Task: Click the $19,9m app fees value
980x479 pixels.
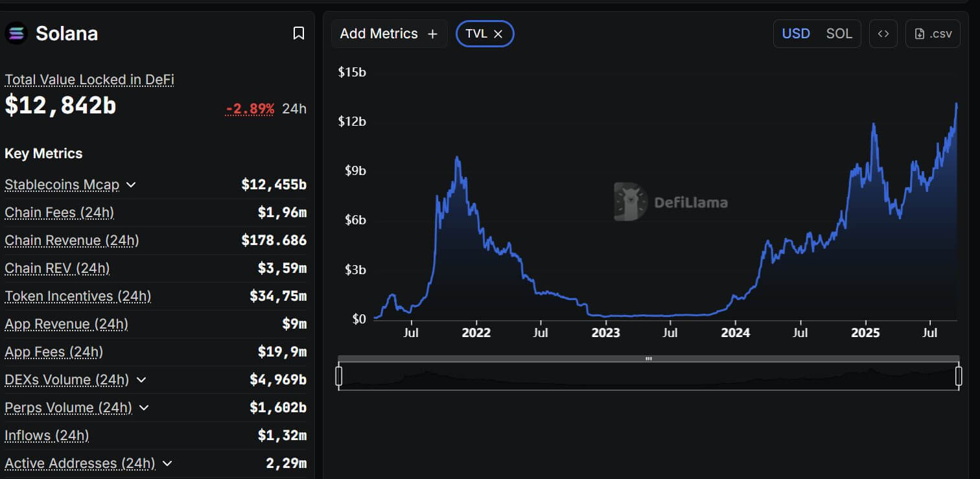Action: pyautogui.click(x=282, y=352)
